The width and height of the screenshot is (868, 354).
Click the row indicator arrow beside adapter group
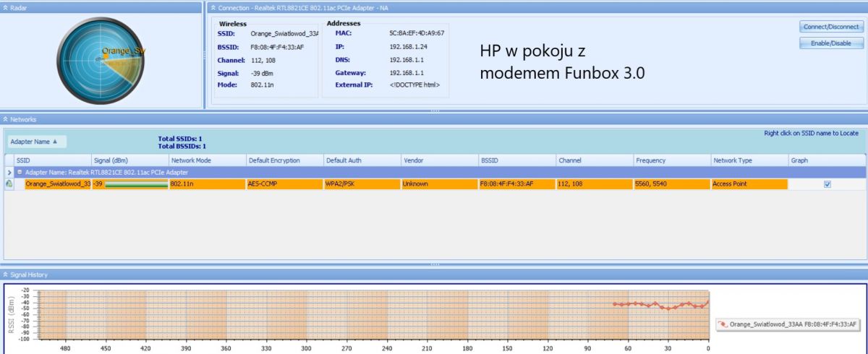[x=9, y=173]
